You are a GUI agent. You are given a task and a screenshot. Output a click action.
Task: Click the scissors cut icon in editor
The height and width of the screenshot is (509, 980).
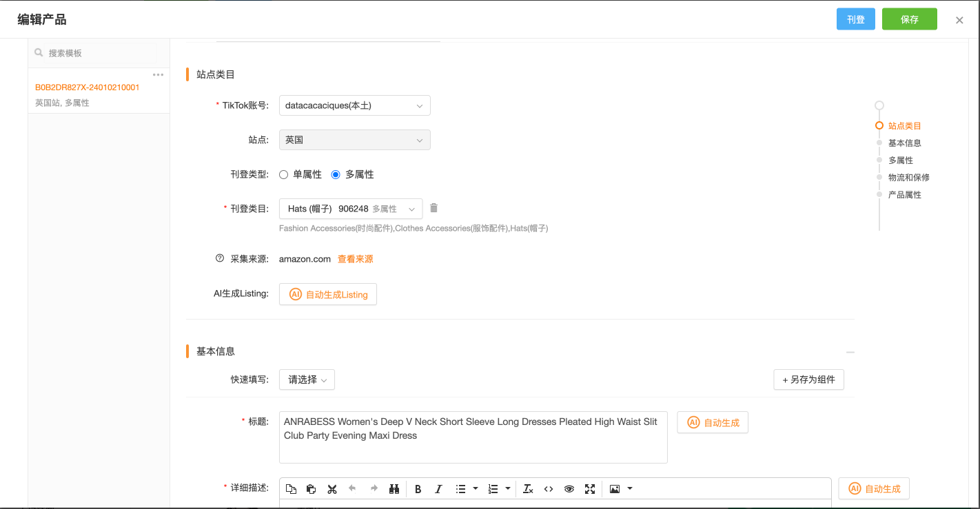pyautogui.click(x=332, y=489)
